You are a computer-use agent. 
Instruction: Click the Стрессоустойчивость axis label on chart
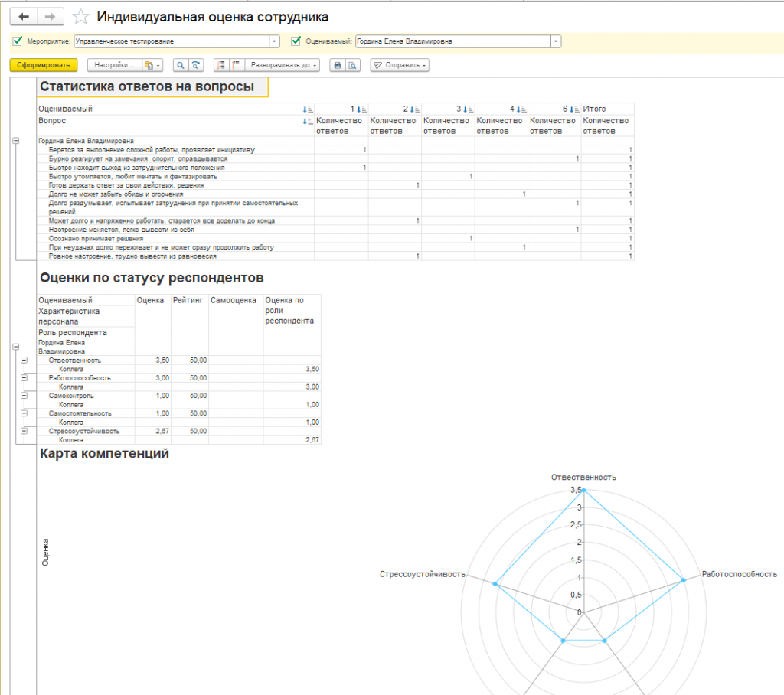pos(423,575)
